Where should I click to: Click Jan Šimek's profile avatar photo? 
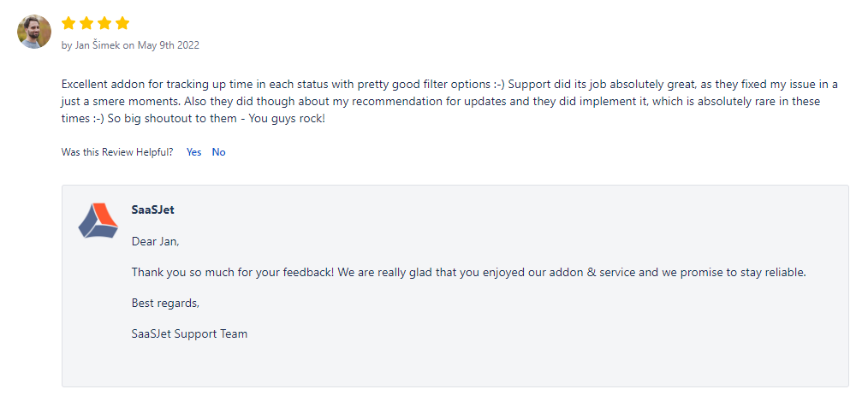pos(34,32)
